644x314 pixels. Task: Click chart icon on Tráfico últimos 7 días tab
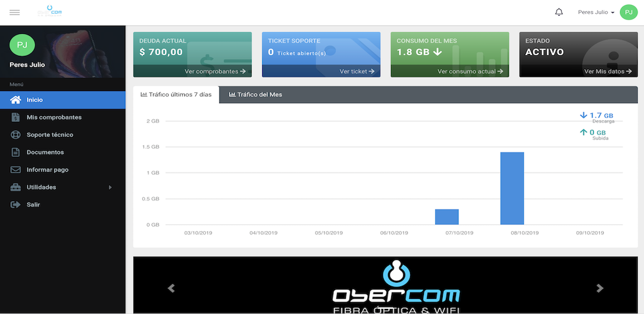pos(144,95)
